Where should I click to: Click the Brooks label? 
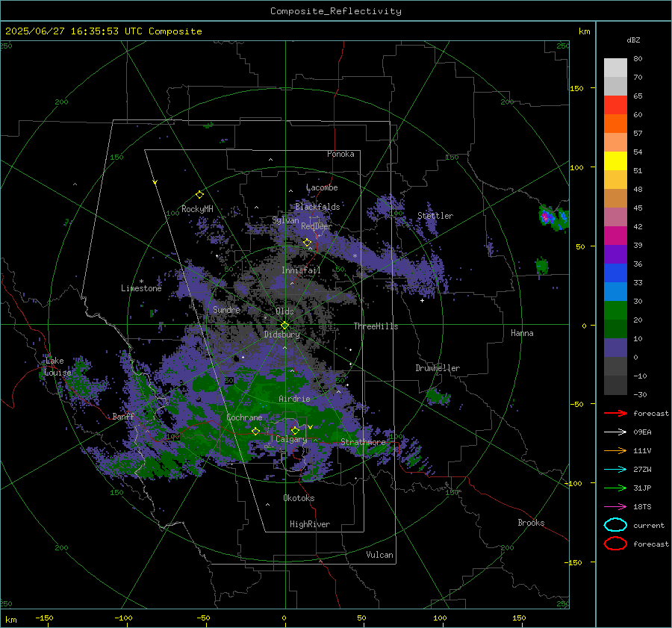click(531, 523)
